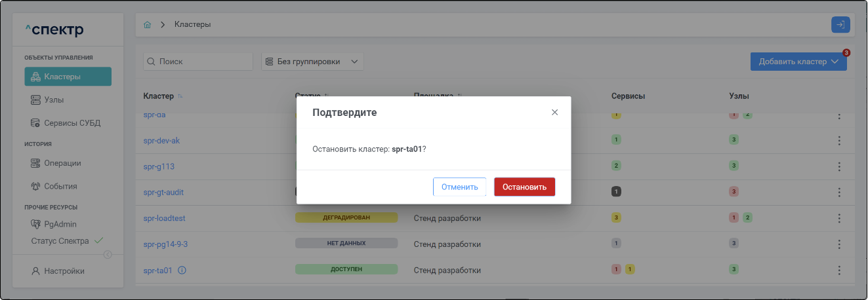Viewport: 868px width, 300px height.
Task: Click the black services badge for spr-gt-audit
Action: click(x=616, y=191)
